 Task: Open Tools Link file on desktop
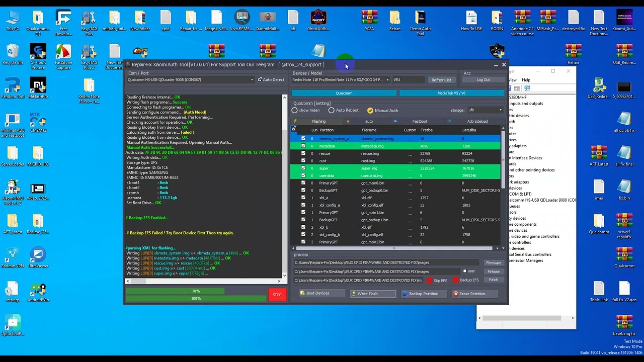pos(599,292)
